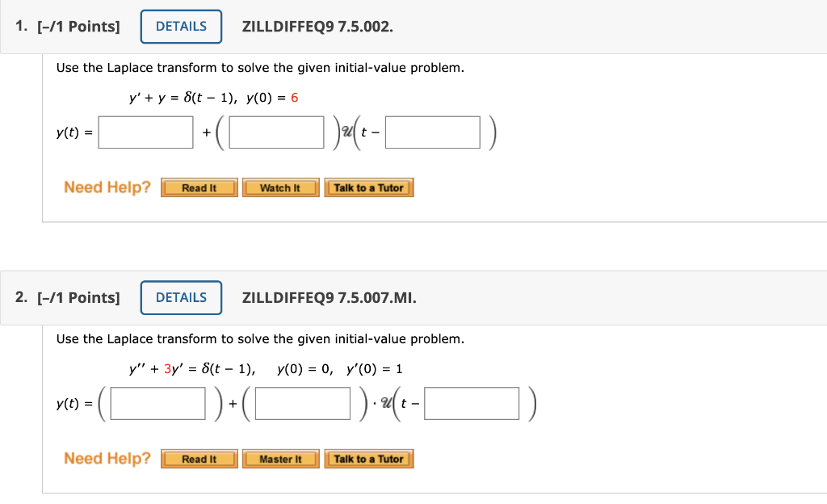Click the shift value box inside u(t −) problem 2

pyautogui.click(x=472, y=403)
